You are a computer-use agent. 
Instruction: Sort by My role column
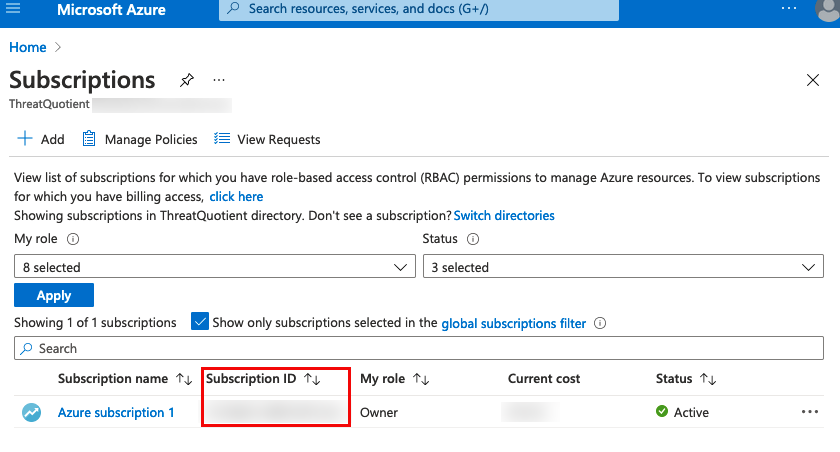(x=395, y=379)
